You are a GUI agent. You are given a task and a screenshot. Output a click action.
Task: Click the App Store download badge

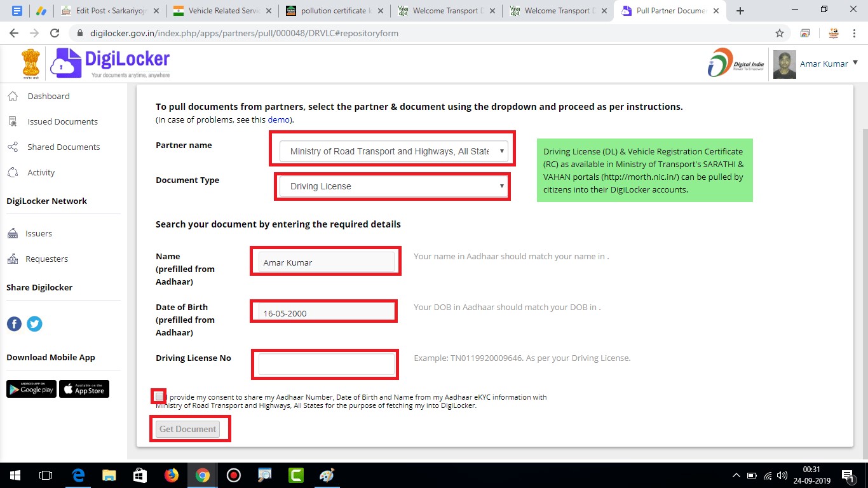(84, 389)
